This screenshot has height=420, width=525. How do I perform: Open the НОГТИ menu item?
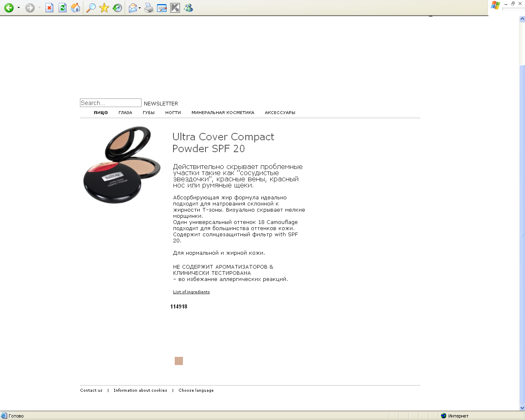(x=173, y=112)
